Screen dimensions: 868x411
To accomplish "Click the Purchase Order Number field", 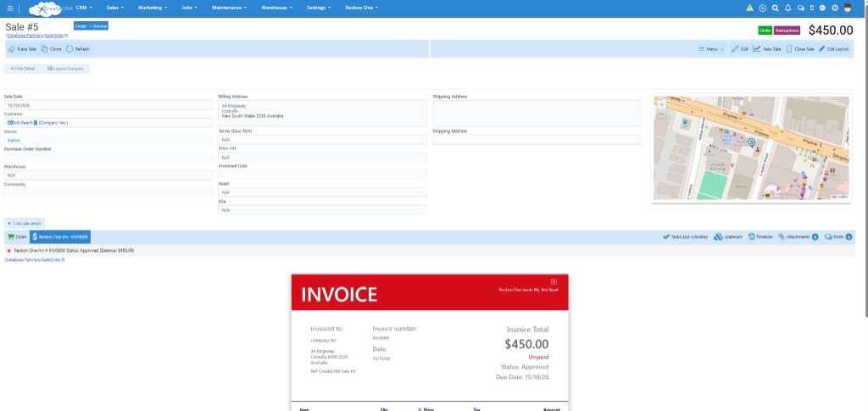I will tap(108, 158).
